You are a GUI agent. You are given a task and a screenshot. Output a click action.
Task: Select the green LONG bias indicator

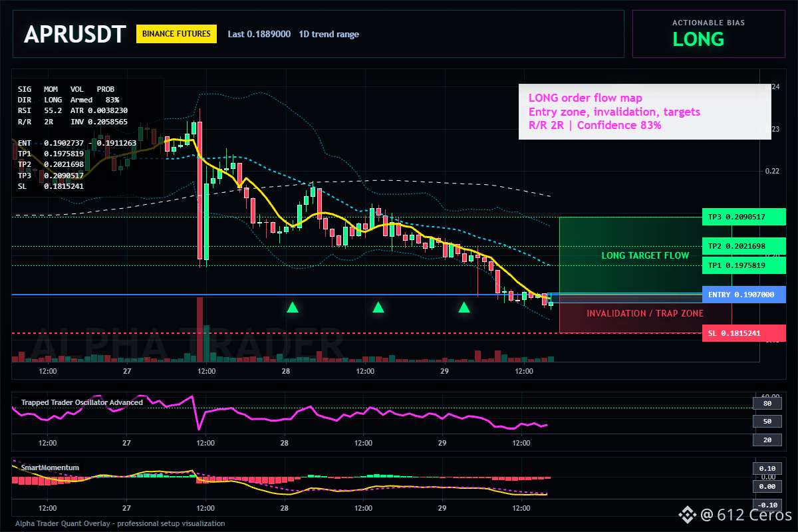coord(698,39)
